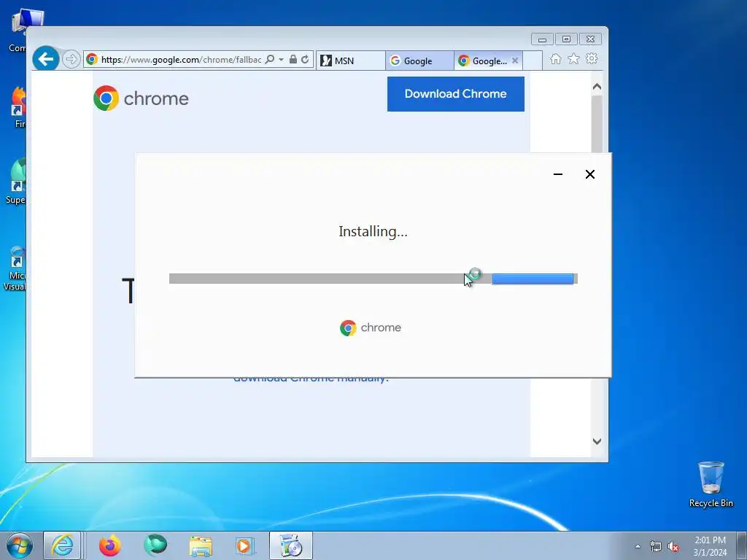
Task: Minimize the Chrome installer dialog
Action: coord(558,174)
